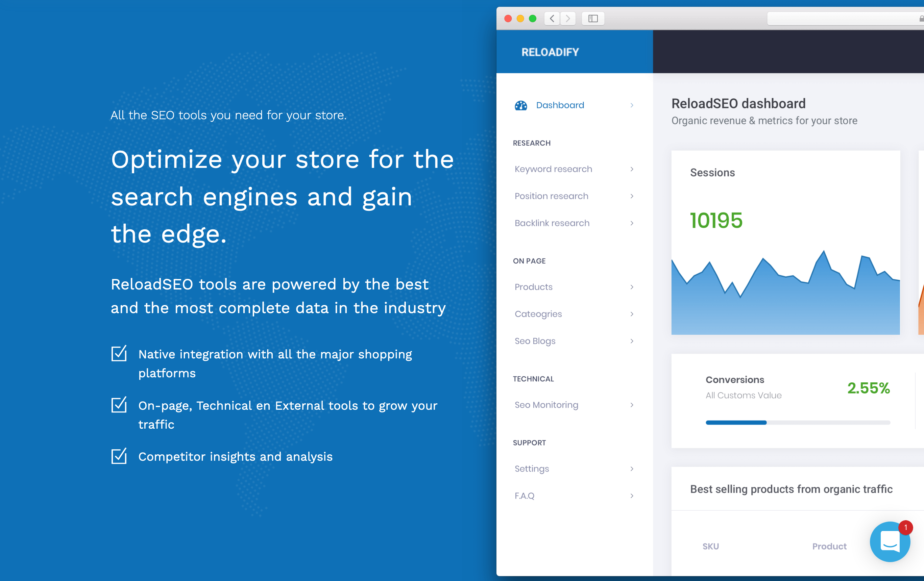Open Seo Blogs in sidebar
The height and width of the screenshot is (581, 924).
click(535, 341)
